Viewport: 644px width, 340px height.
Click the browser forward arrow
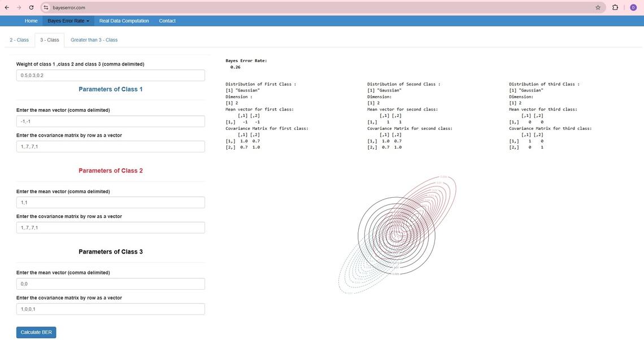pos(19,7)
